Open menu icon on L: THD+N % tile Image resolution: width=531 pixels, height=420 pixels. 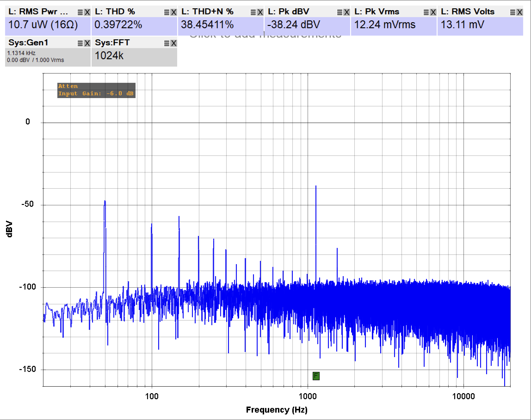pos(253,12)
